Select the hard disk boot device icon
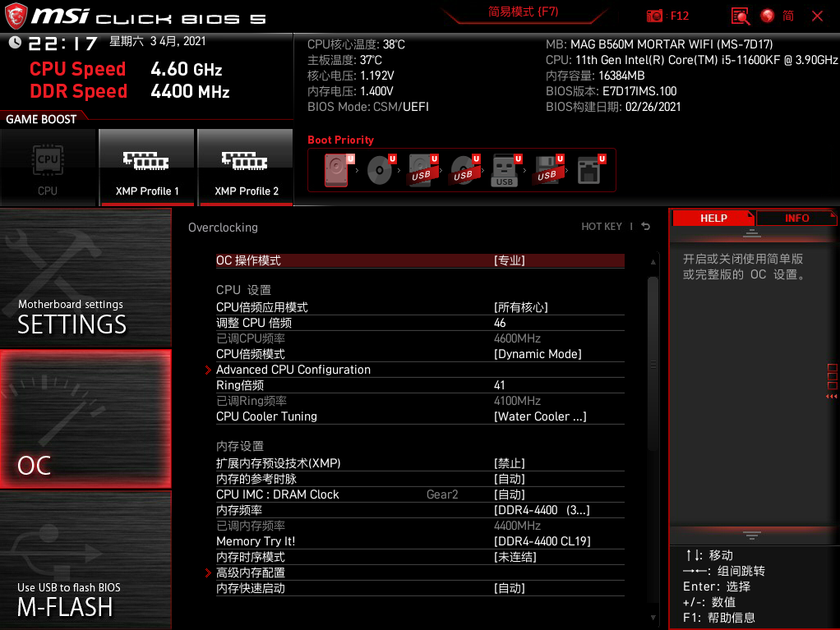Image resolution: width=840 pixels, height=630 pixels. [337, 170]
